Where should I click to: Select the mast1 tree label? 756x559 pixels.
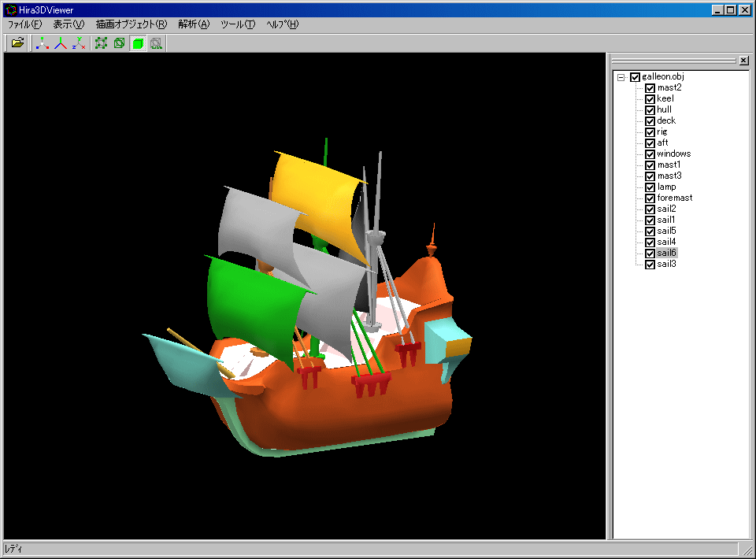coord(669,165)
